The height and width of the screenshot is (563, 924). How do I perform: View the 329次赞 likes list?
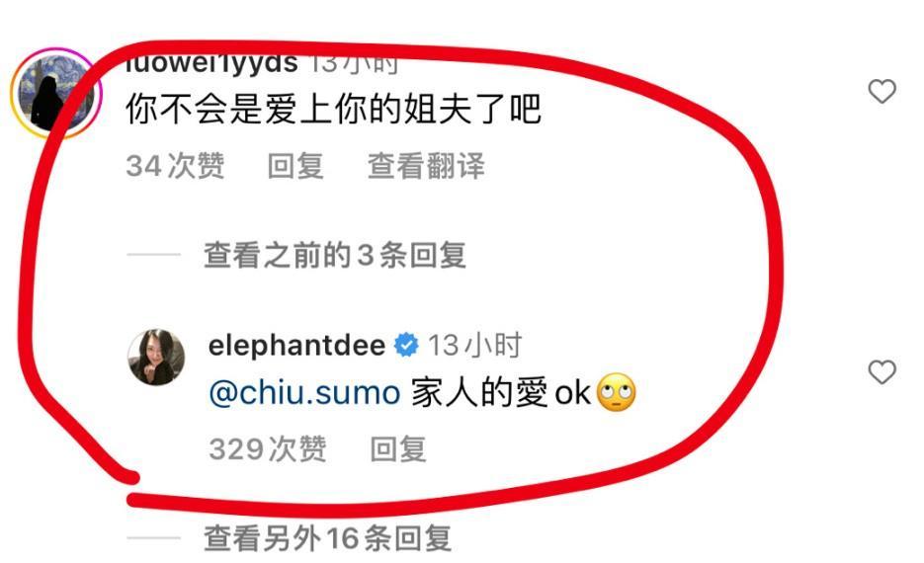tap(268, 449)
